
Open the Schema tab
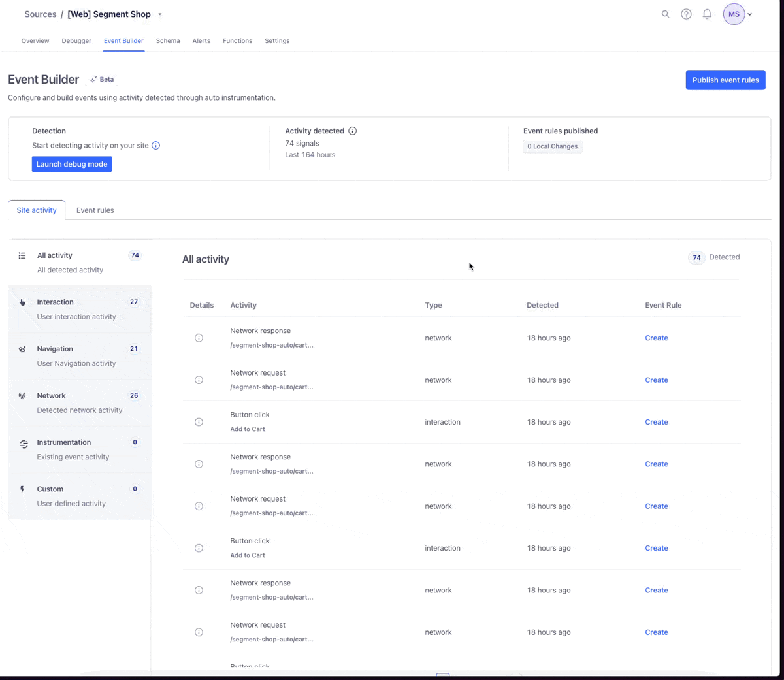click(x=168, y=40)
